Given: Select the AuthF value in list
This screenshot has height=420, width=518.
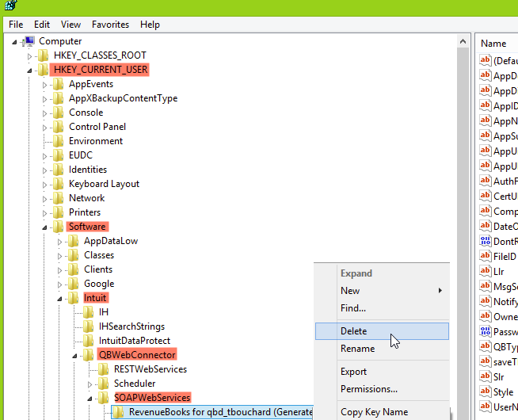Looking at the screenshot, I should point(505,181).
